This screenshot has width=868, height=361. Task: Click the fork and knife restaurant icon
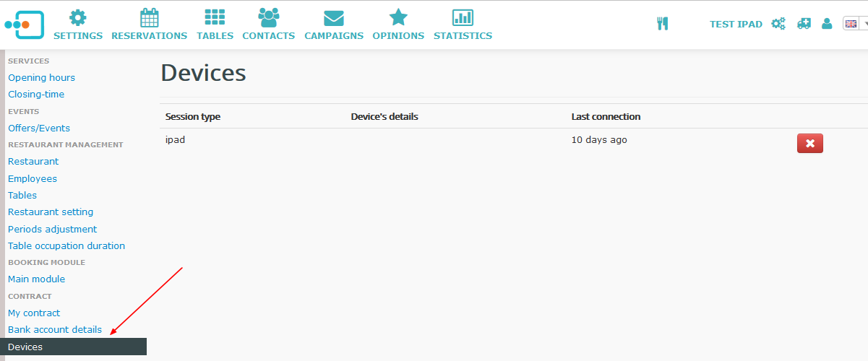click(x=662, y=24)
